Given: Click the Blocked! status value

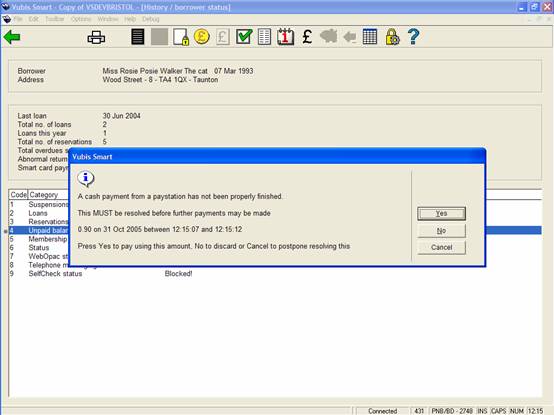Looking at the screenshot, I should pos(178,274).
